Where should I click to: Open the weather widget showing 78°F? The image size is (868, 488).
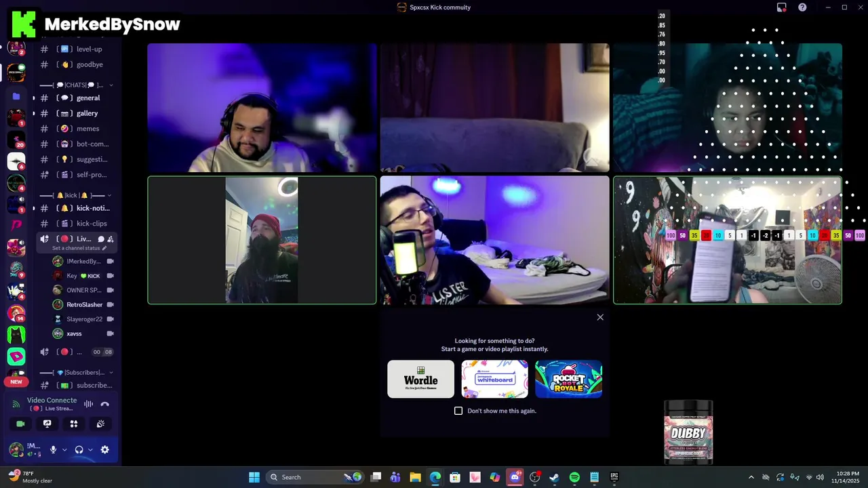pos(30,477)
